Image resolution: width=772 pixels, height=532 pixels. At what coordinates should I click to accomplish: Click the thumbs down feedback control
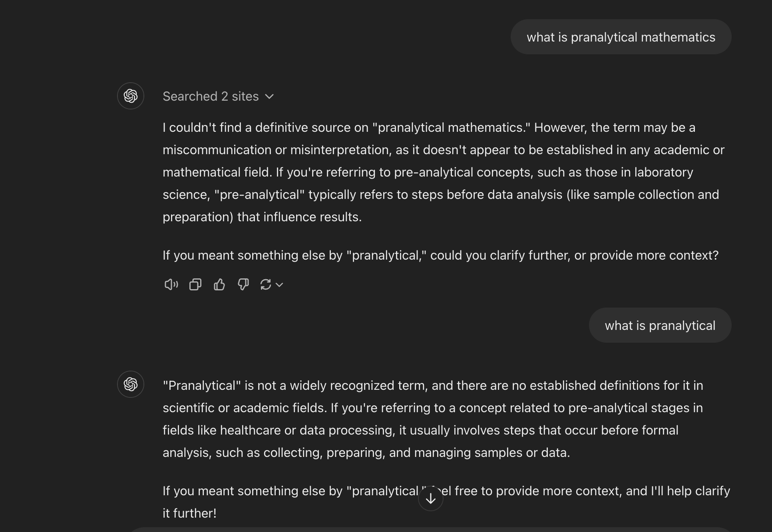point(243,284)
